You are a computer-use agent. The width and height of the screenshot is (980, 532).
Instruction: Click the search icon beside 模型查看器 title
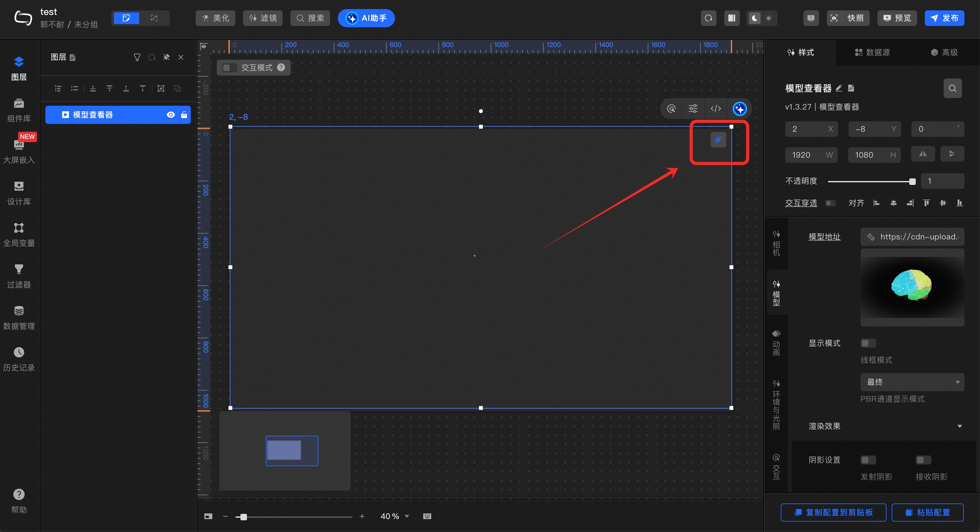tap(952, 88)
